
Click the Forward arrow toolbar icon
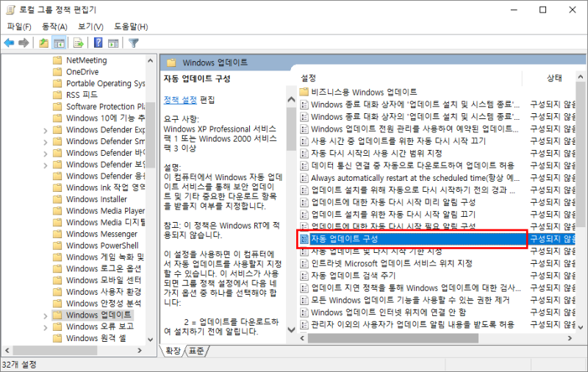click(x=24, y=43)
